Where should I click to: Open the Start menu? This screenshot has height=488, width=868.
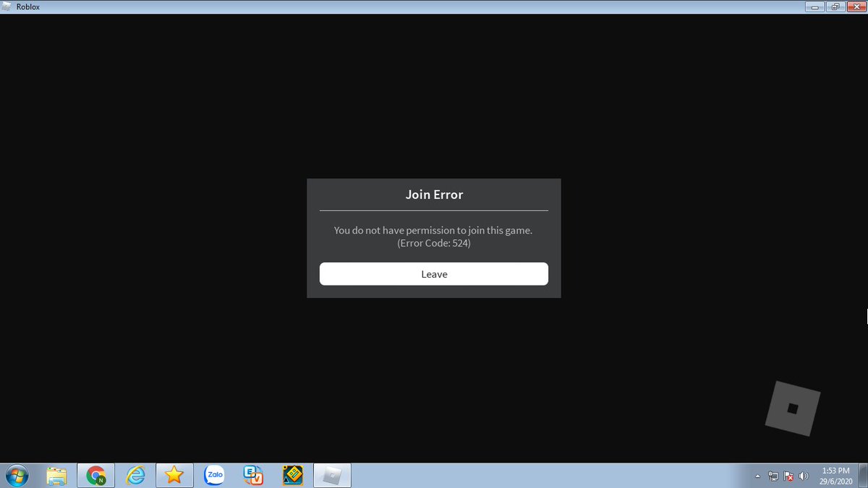[x=15, y=476]
